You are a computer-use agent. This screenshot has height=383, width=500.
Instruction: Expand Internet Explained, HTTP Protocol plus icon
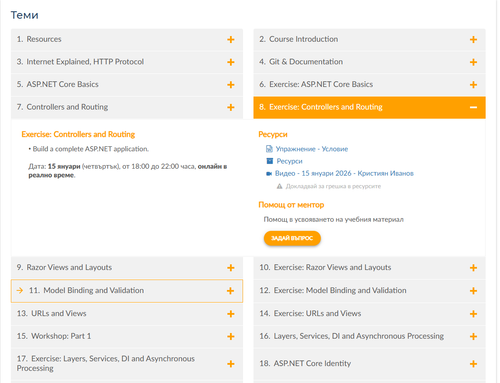[x=230, y=62]
